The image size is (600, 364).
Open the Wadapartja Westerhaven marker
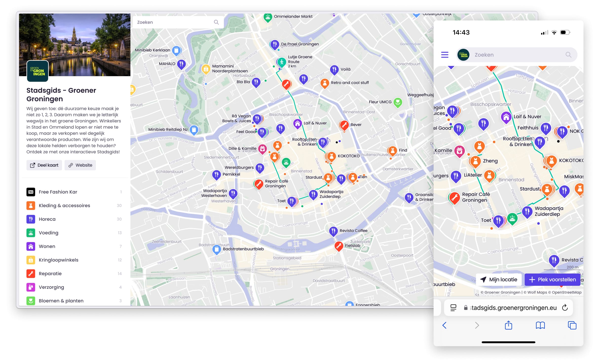pyautogui.click(x=233, y=194)
